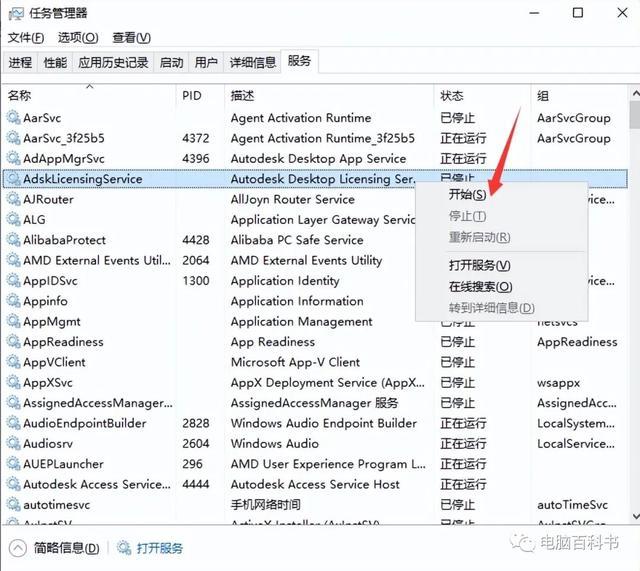This screenshot has height=571, width=640.
Task: Click the AppReadiness group cell
Action: pyautogui.click(x=577, y=342)
